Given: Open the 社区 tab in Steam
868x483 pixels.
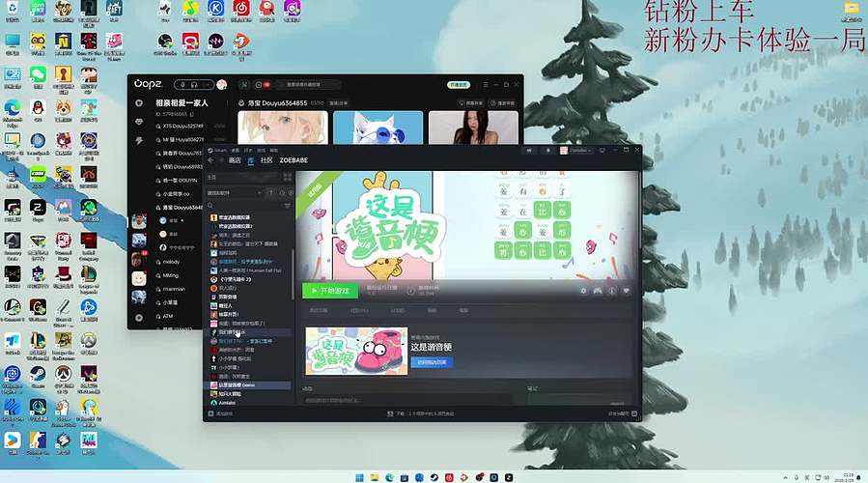Looking at the screenshot, I should [266, 160].
